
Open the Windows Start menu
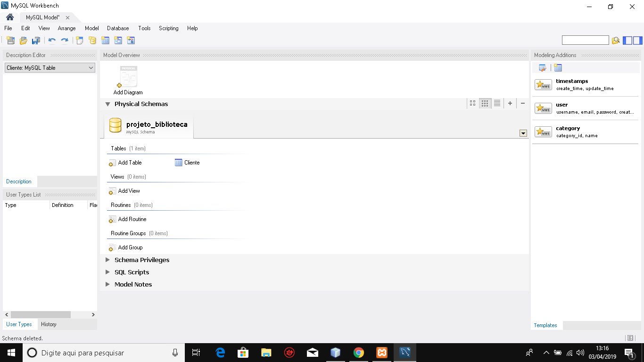point(11,353)
